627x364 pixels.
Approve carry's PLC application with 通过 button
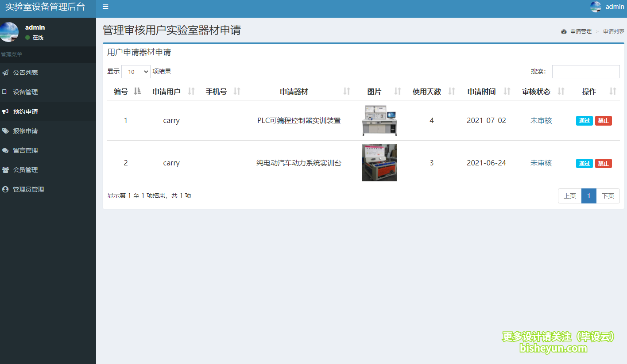584,120
